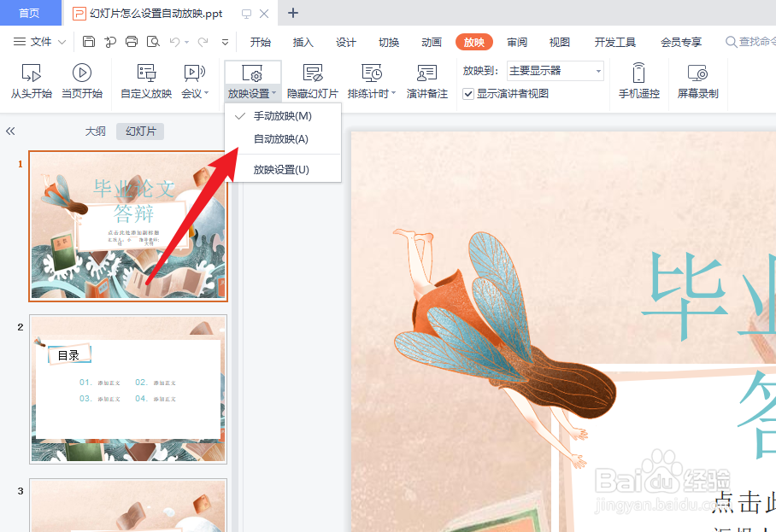Select 手动放映(M) option
Screen dimensions: 776x532
283,116
